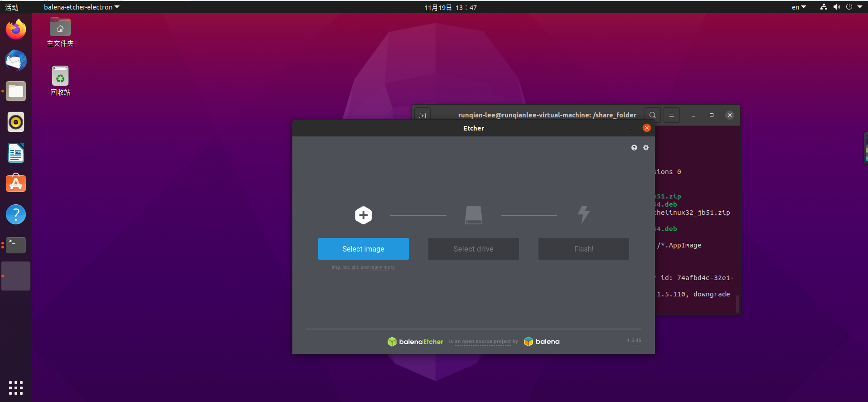Click the drive icon in Etcher
The image size is (868, 402).
coord(473,215)
